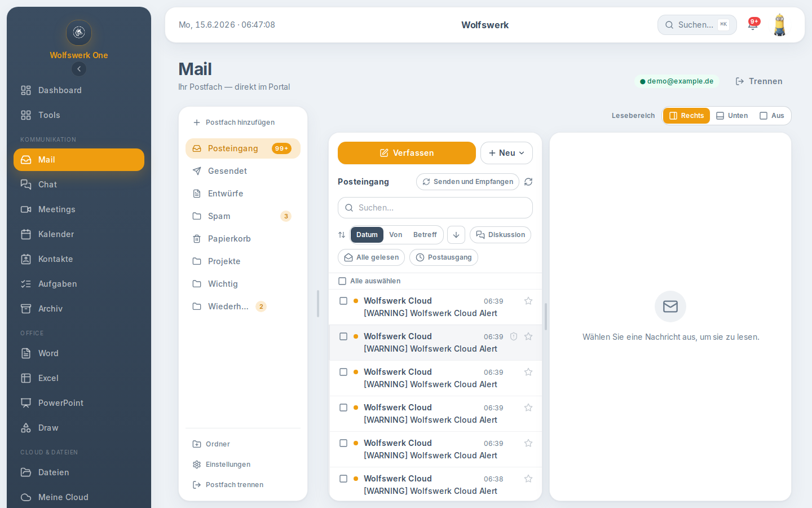The width and height of the screenshot is (812, 508).
Task: Open Meine Cloud in the sidebar
Action: (x=79, y=497)
